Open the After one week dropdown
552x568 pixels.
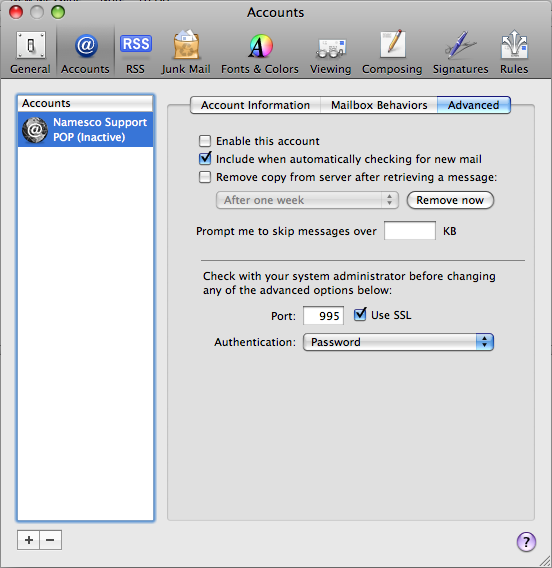[x=307, y=200]
